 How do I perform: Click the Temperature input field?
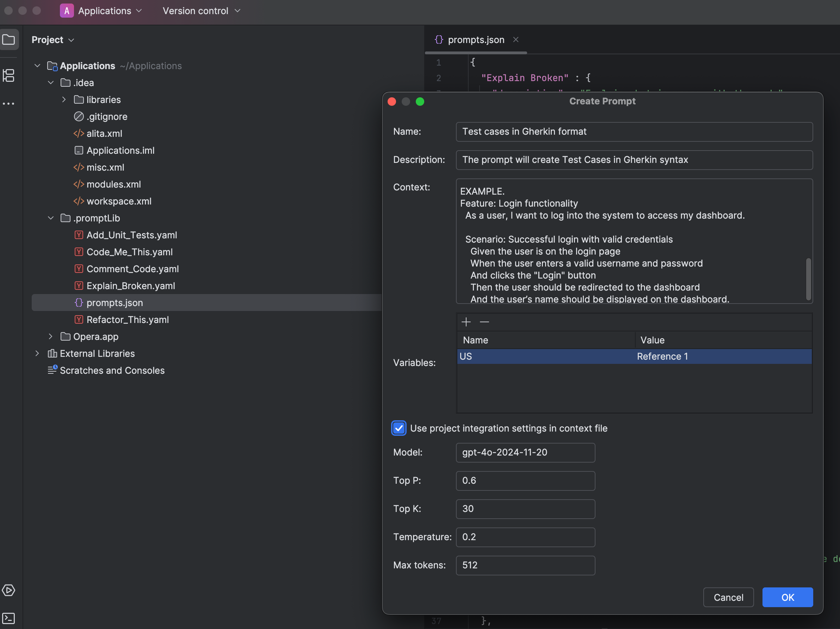526,537
